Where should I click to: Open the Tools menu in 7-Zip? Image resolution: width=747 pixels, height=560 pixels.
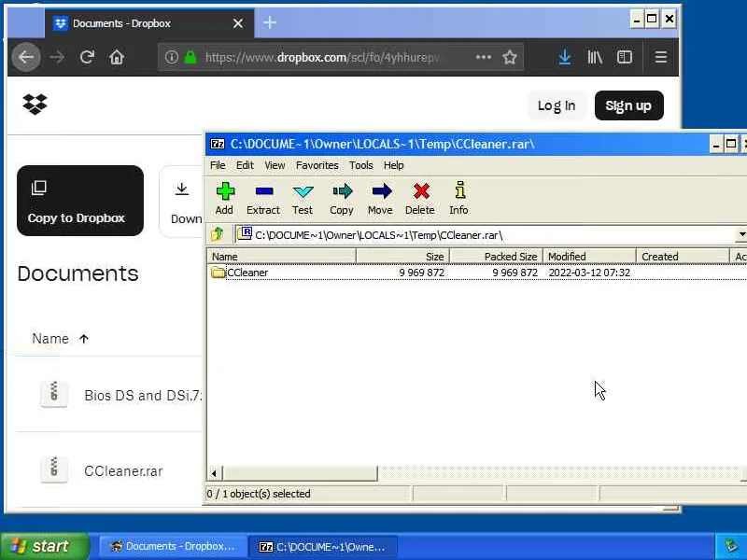(x=361, y=165)
